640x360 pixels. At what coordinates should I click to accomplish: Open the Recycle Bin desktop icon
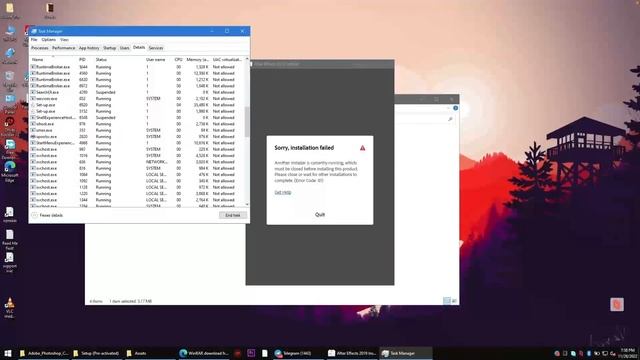click(10, 80)
